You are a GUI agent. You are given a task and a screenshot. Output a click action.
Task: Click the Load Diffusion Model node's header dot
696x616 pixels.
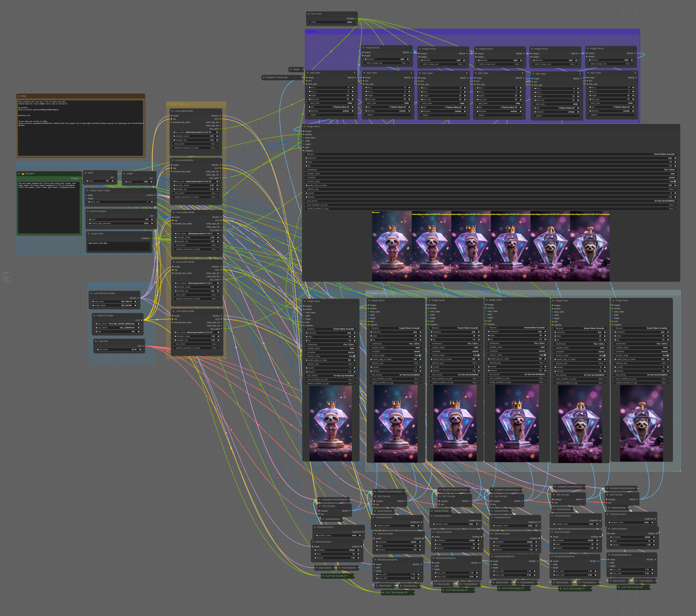[91, 293]
